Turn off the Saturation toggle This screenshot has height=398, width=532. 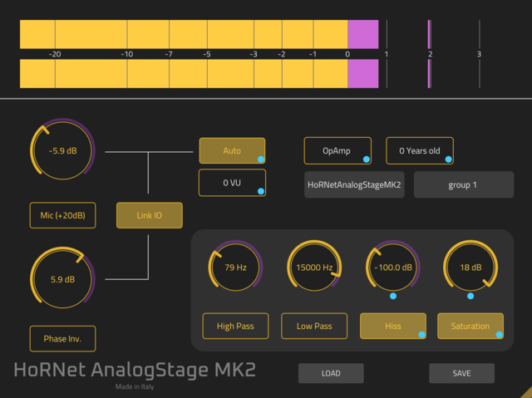[470, 326]
